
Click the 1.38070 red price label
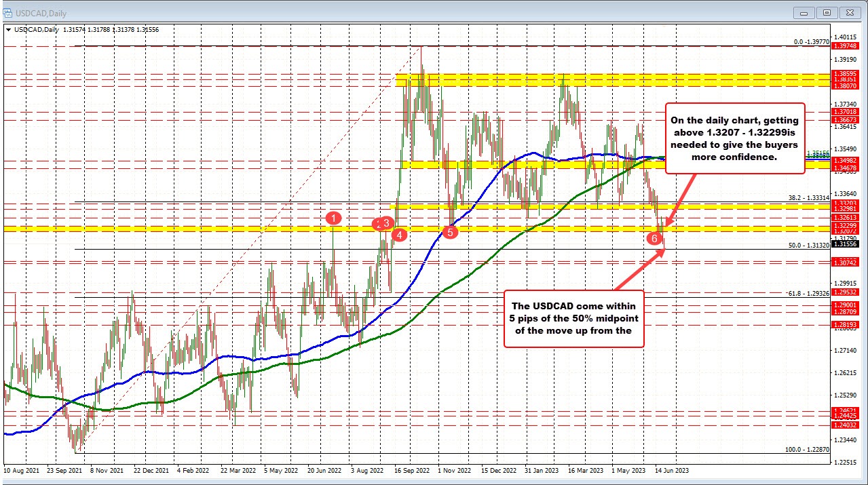point(847,86)
